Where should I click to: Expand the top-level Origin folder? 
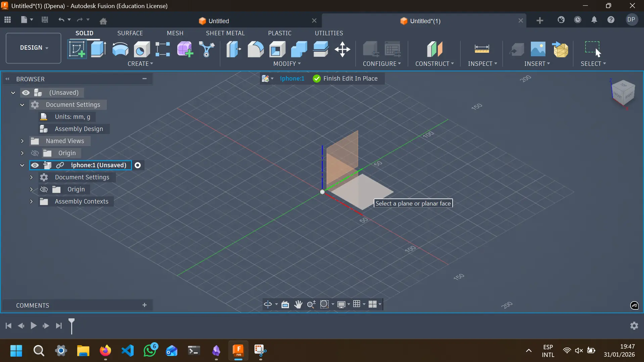coord(22,153)
